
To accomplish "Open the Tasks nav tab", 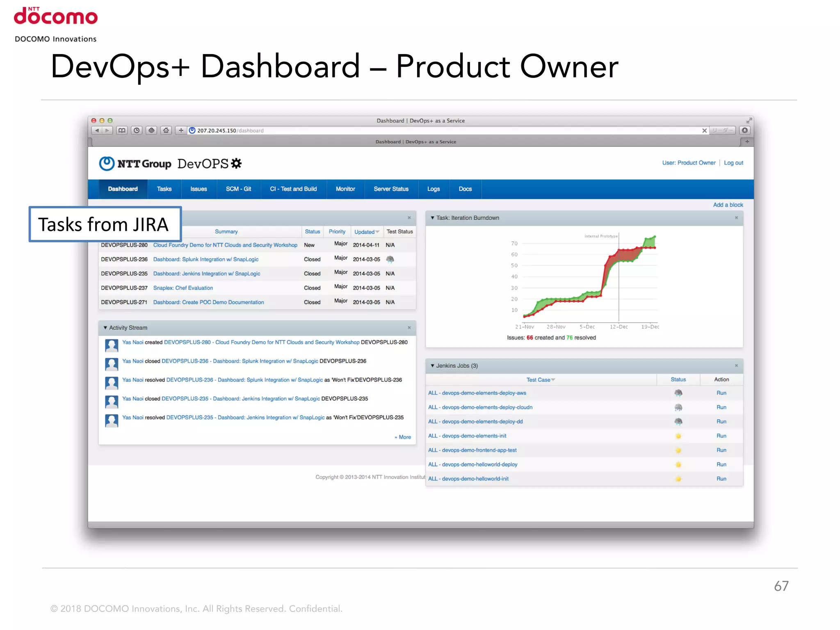I will 164,189.
